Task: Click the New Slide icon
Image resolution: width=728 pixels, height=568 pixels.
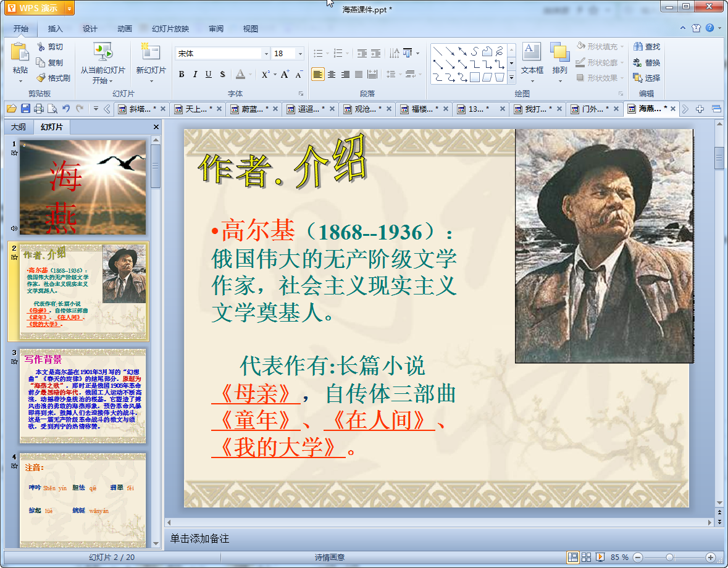Action: [151, 52]
